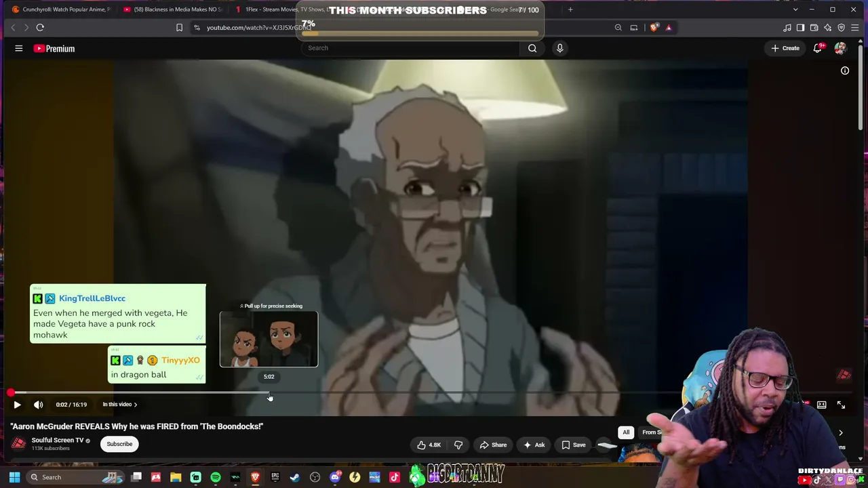Share this video

click(x=493, y=445)
